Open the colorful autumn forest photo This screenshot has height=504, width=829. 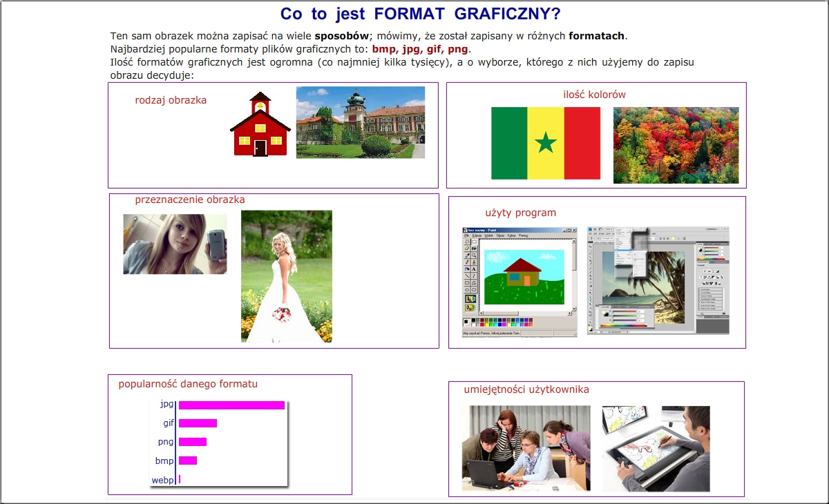(676, 145)
